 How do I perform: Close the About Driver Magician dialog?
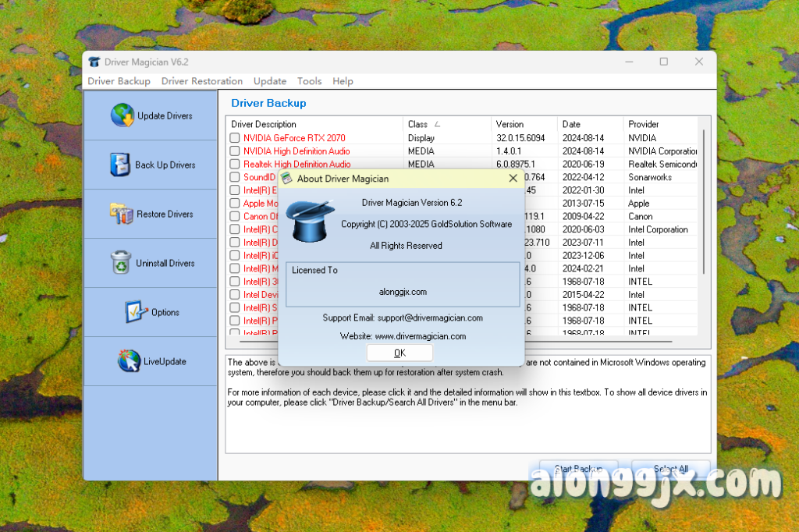click(513, 179)
